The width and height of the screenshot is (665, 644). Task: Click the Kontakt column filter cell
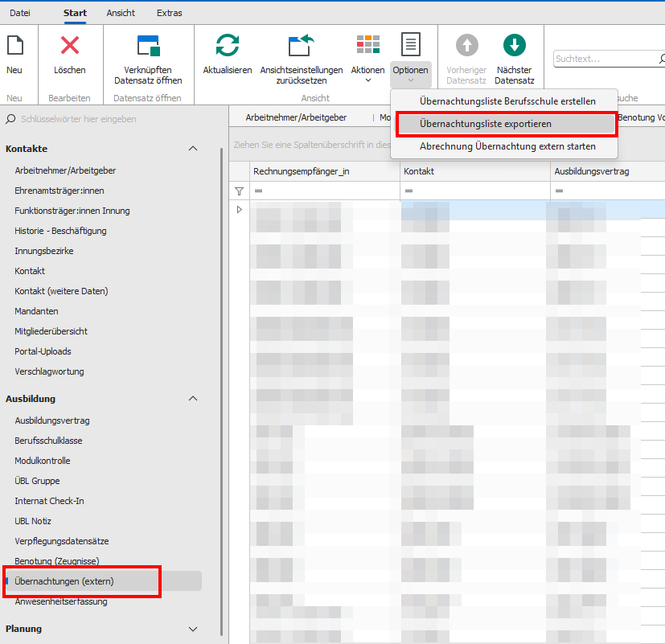[x=475, y=191]
